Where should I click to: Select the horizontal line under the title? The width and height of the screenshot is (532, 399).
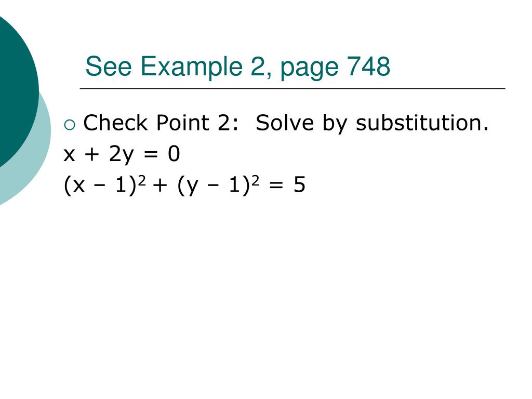(292, 88)
